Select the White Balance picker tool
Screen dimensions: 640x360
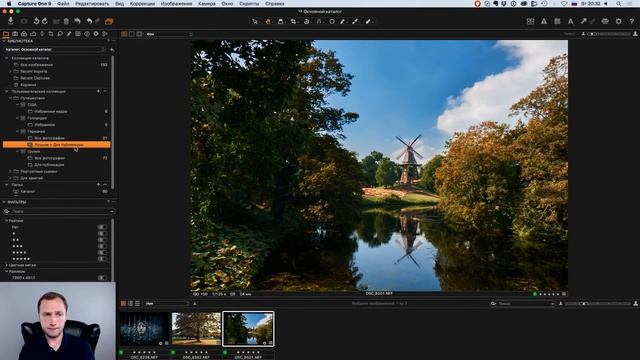pos(342,21)
